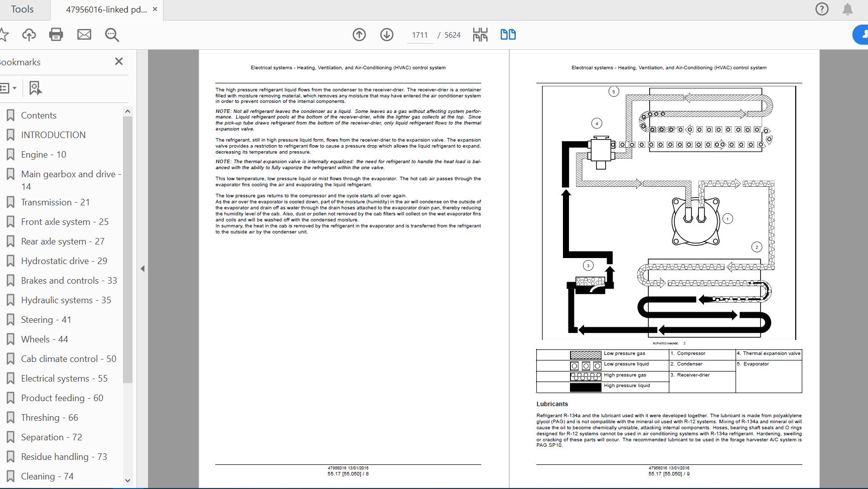Open Residue handling - 73 bookmark
Screen dimensions: 868x489
tap(64, 457)
